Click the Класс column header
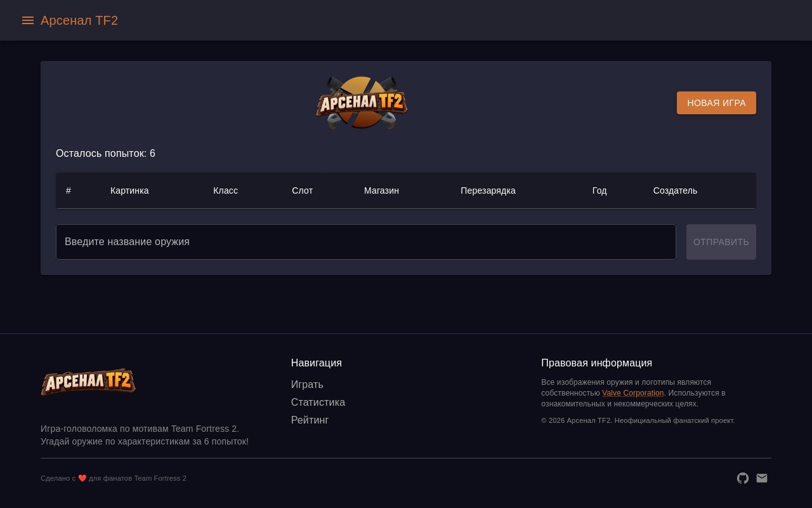This screenshot has height=508, width=812. (x=225, y=190)
